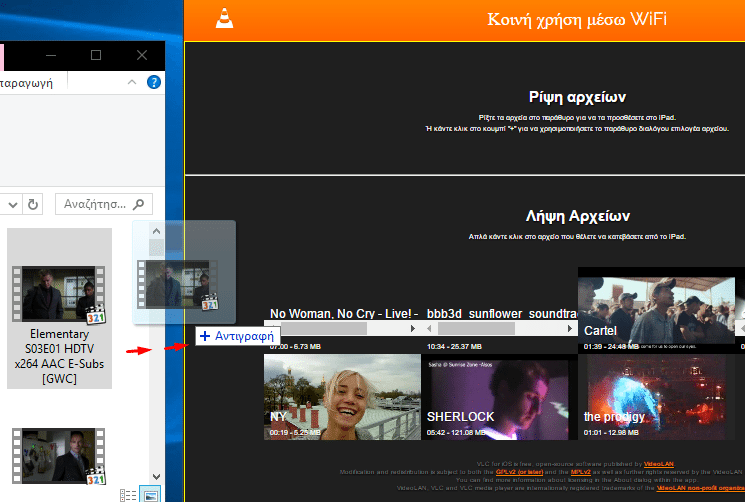
Task: Open the MPLv2 license link
Action: tap(581, 472)
